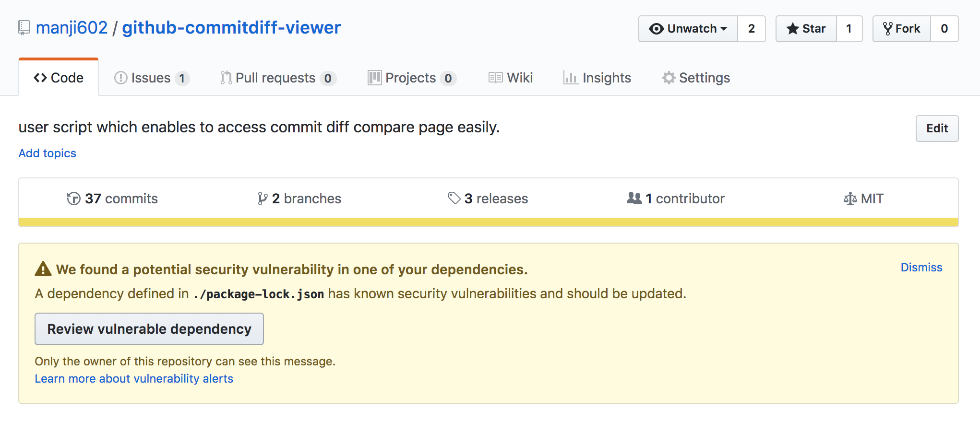Click the yellow language breakdown bar
Viewport: 980px width, 421px height.
[x=489, y=222]
